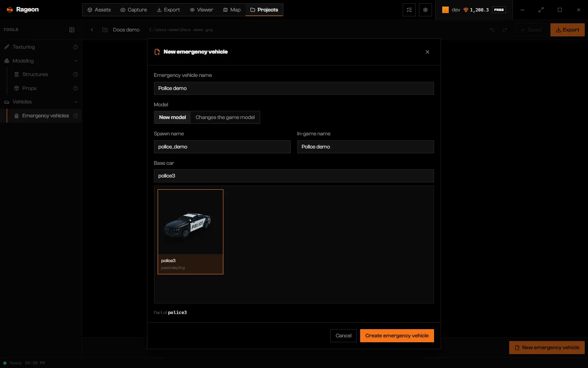
Task: Open the Map tab
Action: [x=232, y=10]
